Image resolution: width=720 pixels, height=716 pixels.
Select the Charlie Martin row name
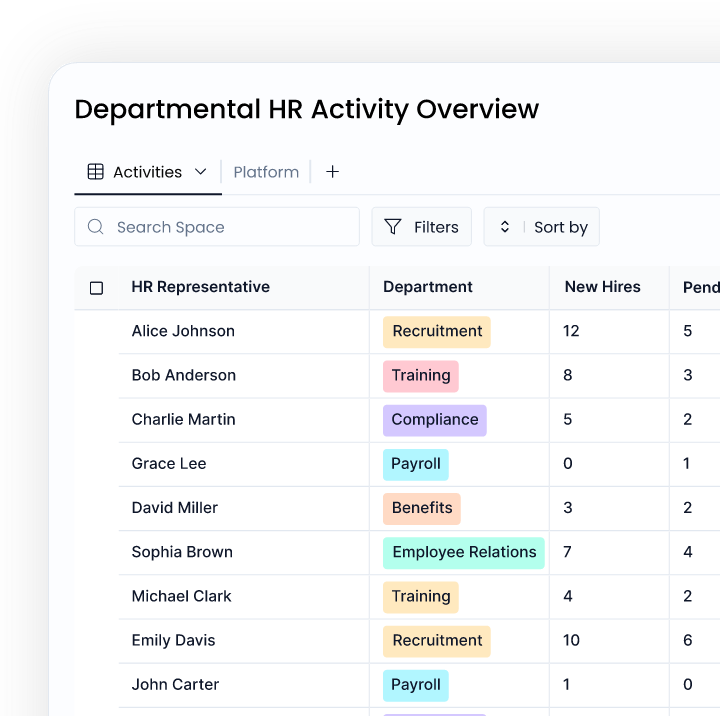tap(183, 419)
